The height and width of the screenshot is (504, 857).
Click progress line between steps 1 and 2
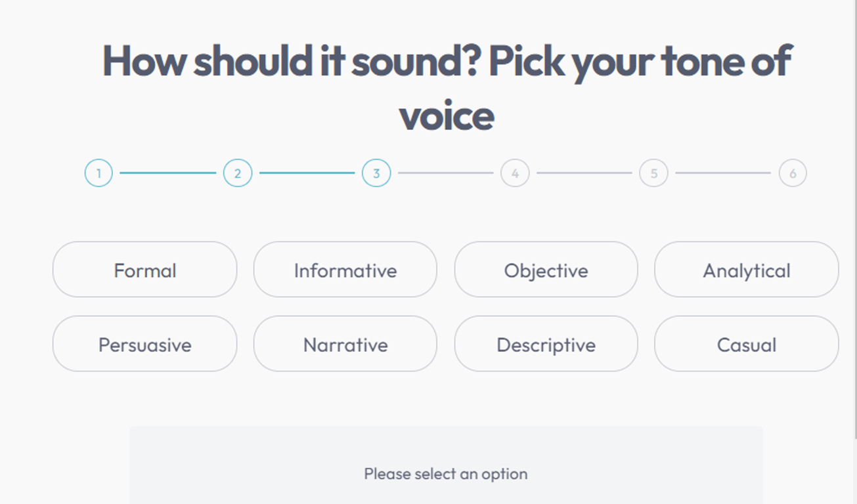(x=168, y=173)
